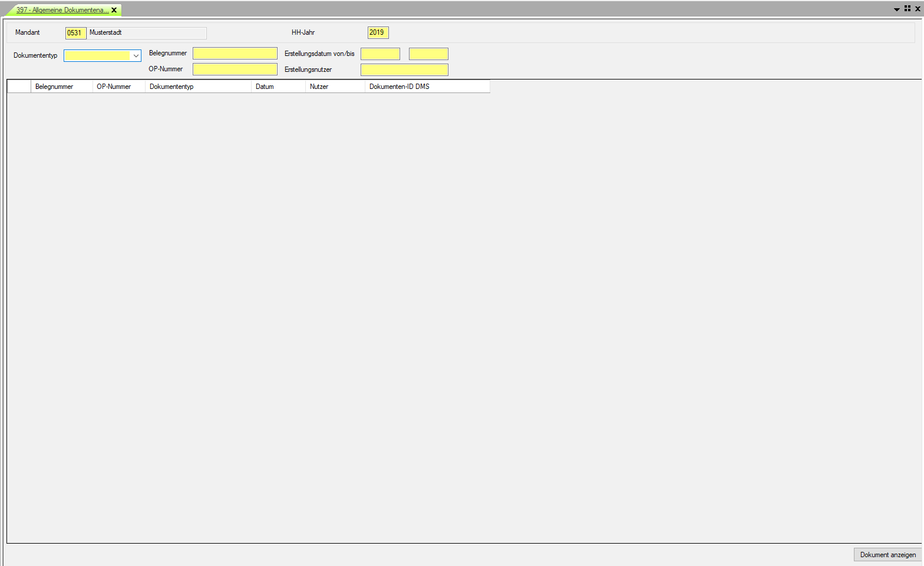Close the panel using top-right X icon
This screenshot has width=924, height=566.
(x=918, y=9)
